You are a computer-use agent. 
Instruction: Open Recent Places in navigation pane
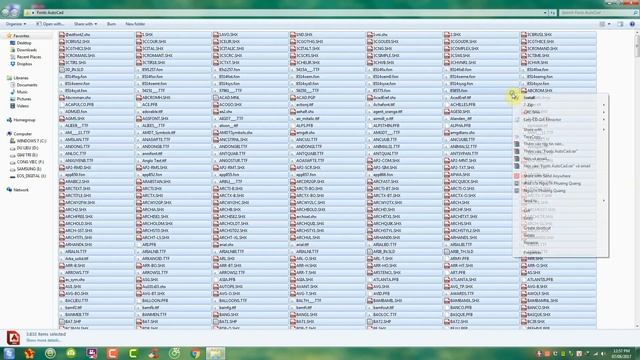29,57
